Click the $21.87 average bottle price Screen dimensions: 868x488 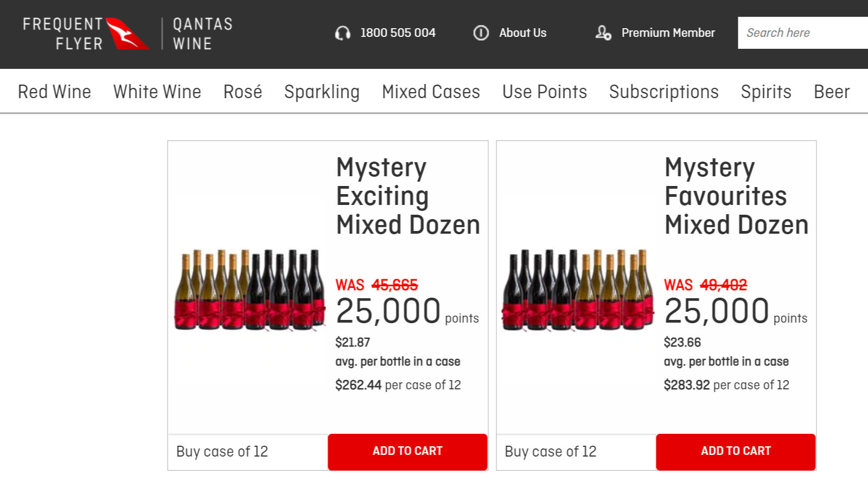point(353,342)
